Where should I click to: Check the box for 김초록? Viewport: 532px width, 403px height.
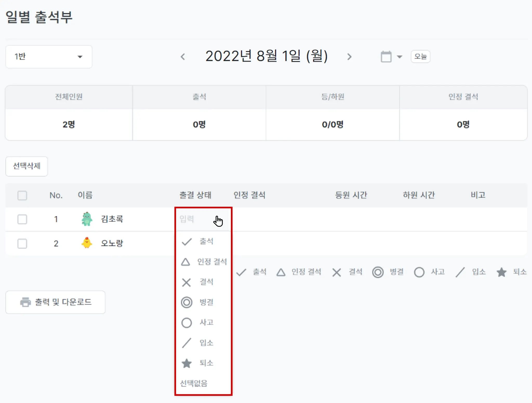pyautogui.click(x=22, y=219)
